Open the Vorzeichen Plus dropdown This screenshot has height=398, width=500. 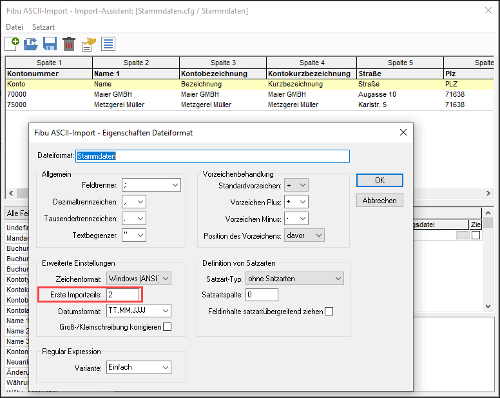pyautogui.click(x=296, y=202)
